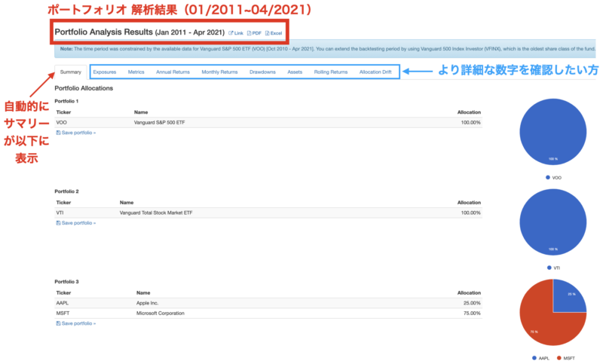
Task: Open the Allocation Drift tab
Action: coord(375,72)
